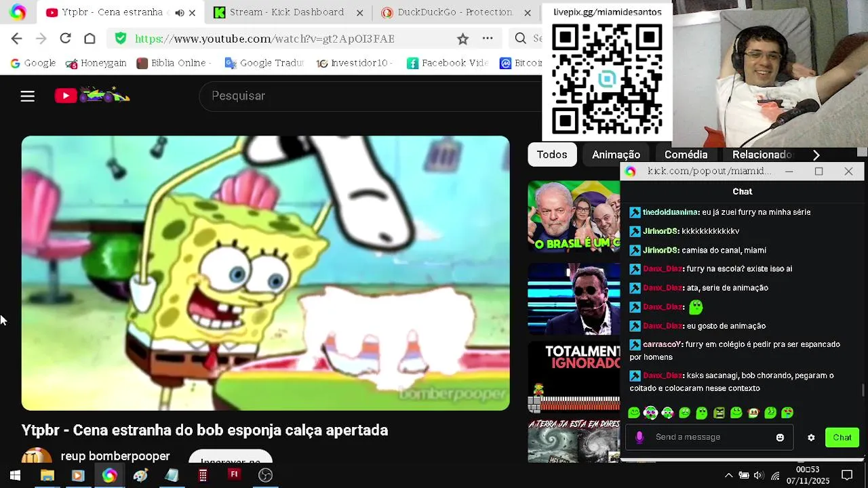Image resolution: width=868 pixels, height=488 pixels.
Task: Select the Animação filter chip
Action: click(x=616, y=155)
